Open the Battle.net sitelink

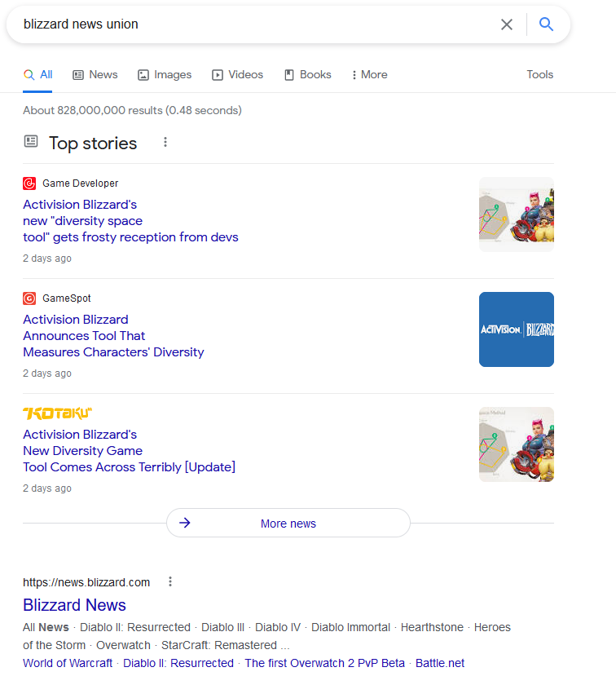pyautogui.click(x=439, y=663)
